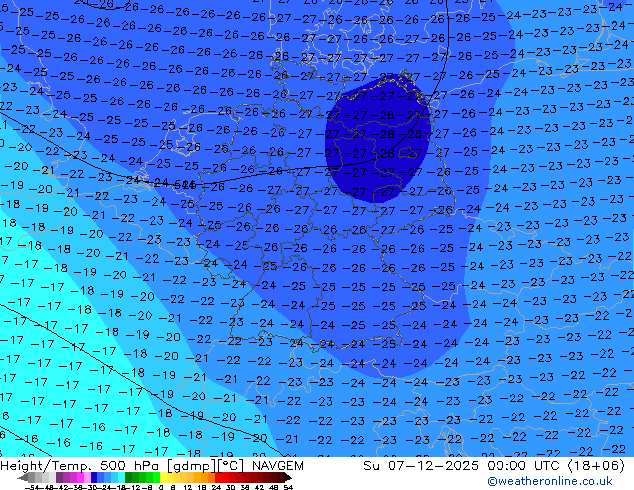Open the weatheronline.co.uk copyright link

(550, 481)
